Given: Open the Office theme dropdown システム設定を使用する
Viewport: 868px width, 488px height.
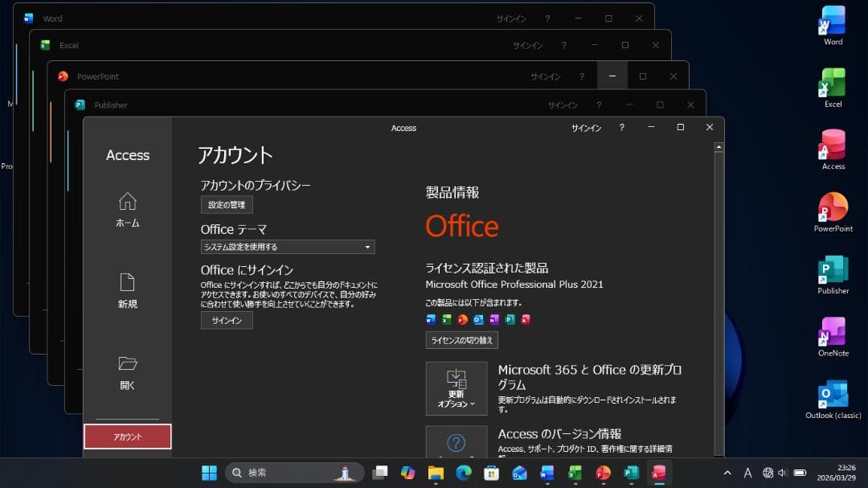Looking at the screenshot, I should point(287,247).
